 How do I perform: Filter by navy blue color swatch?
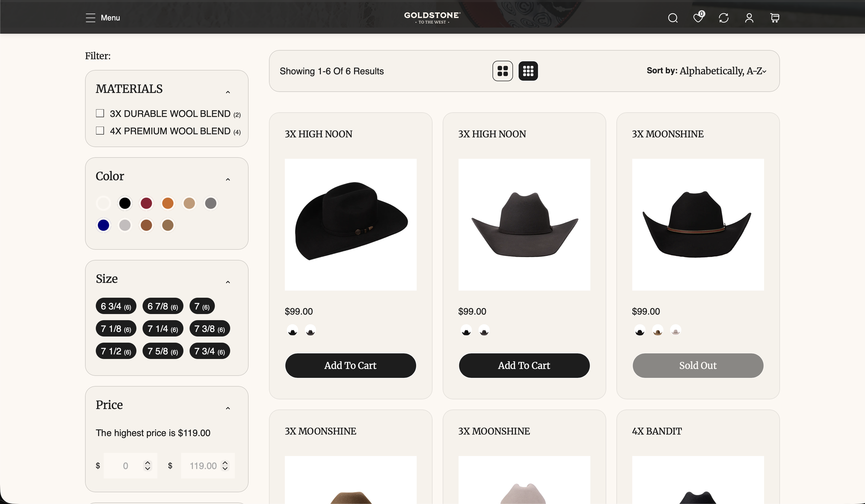pyautogui.click(x=103, y=225)
